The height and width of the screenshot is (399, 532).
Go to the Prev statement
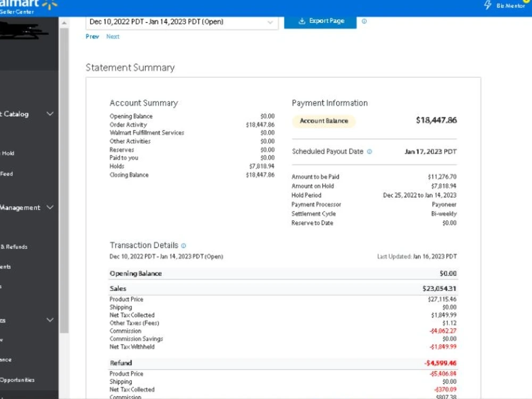[x=92, y=36]
